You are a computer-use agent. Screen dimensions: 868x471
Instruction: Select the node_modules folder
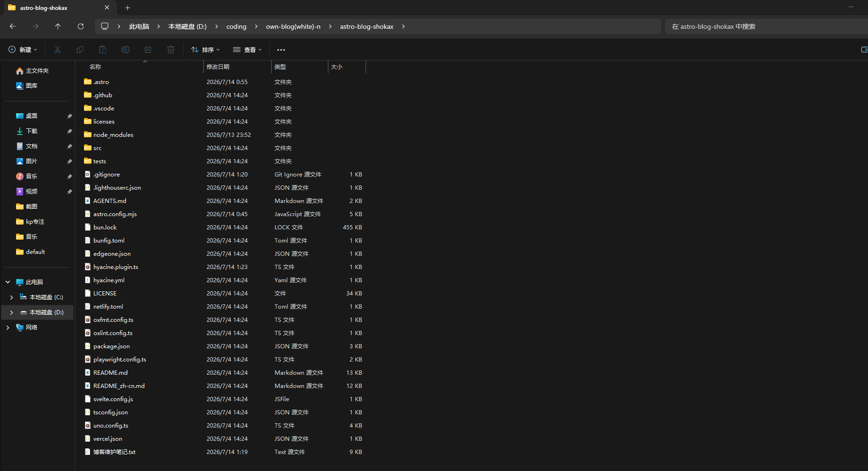coord(108,135)
